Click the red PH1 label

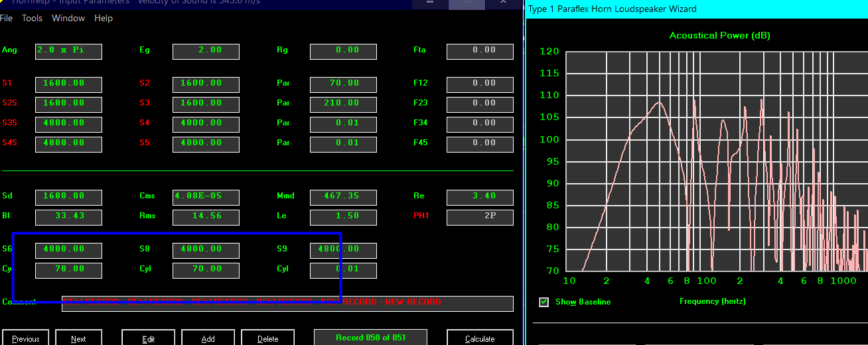coord(420,216)
